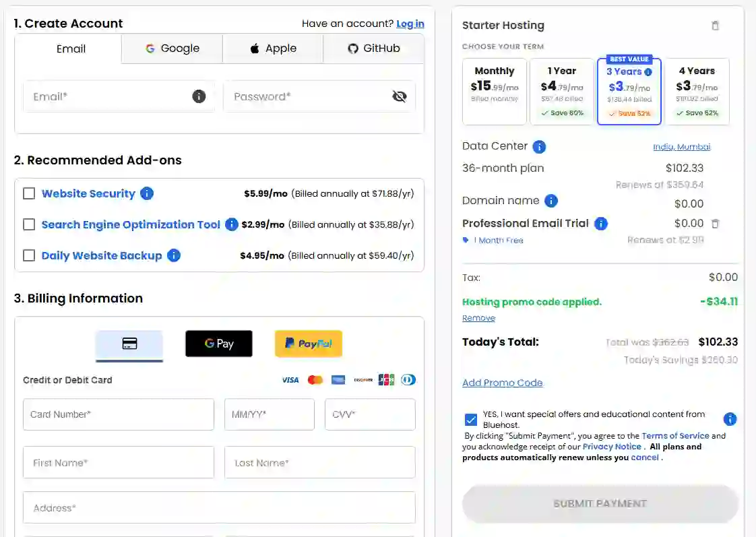Open Daily Website Backup info icon

point(174,255)
